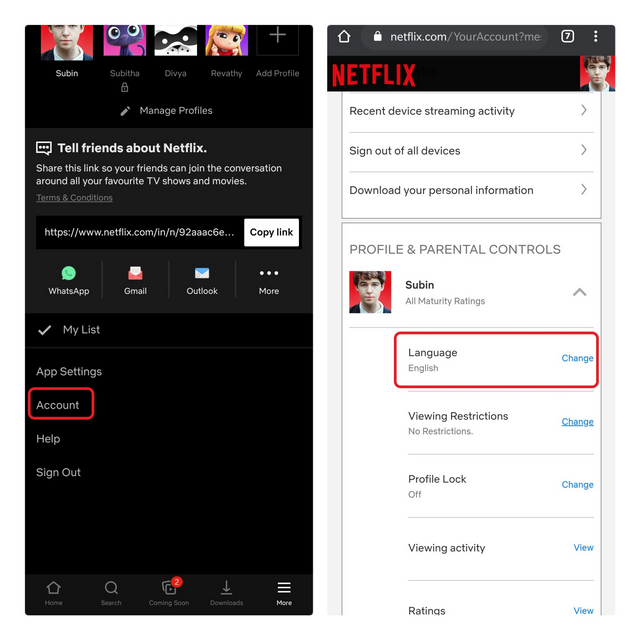Open Download your personal information
The image size is (640, 640).
pos(441,191)
